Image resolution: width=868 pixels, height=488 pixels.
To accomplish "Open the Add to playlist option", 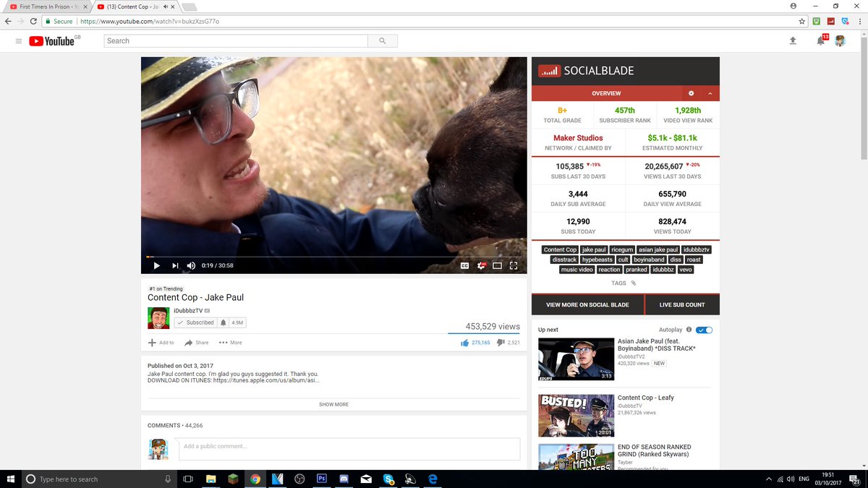I will pos(161,343).
